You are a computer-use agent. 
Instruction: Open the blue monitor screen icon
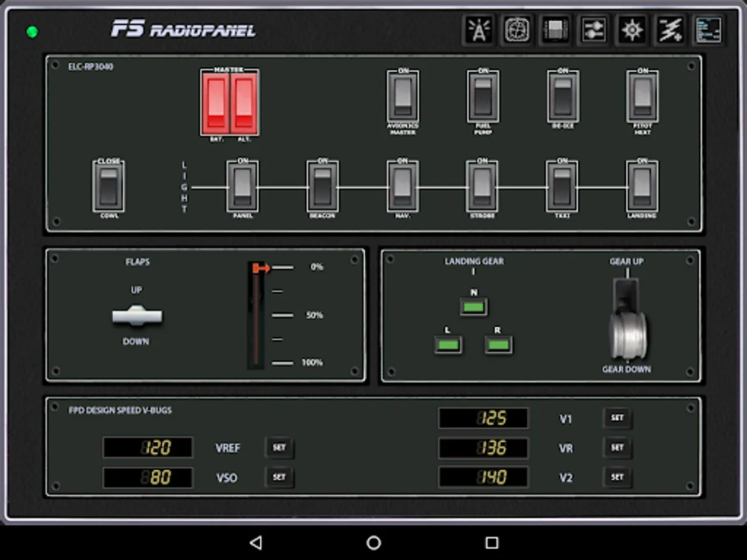(708, 30)
